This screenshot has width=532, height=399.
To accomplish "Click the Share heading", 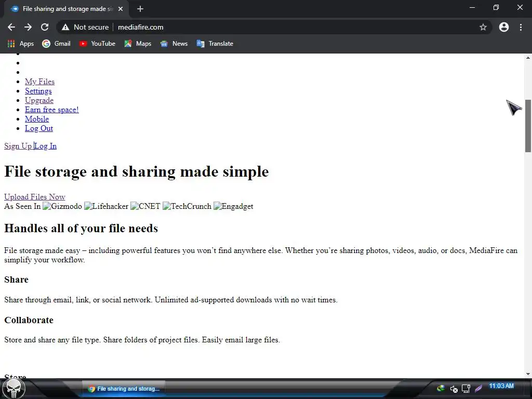I will tap(16, 280).
